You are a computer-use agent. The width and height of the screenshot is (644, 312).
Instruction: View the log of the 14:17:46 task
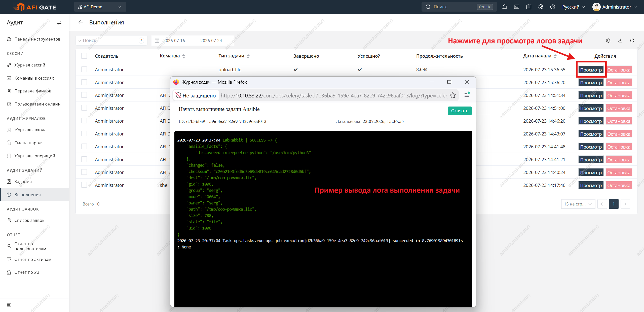point(591,185)
